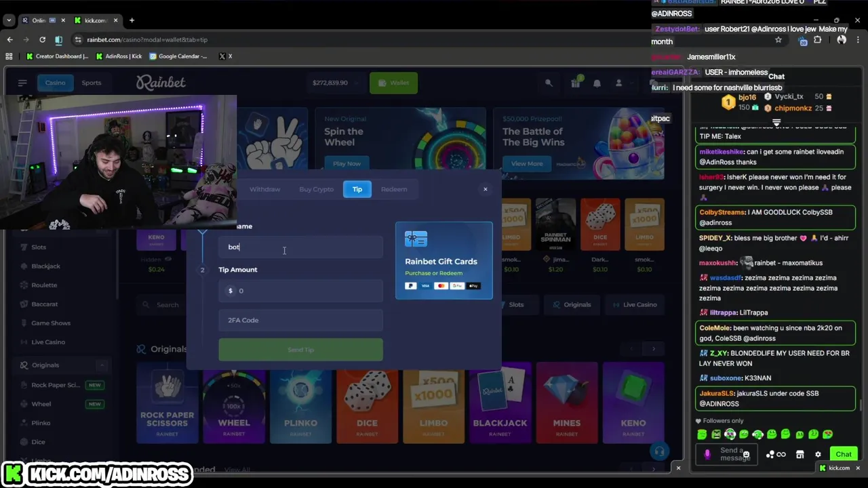This screenshot has width=868, height=488.
Task: Expand the chat leaderboard handle
Action: coord(776,123)
